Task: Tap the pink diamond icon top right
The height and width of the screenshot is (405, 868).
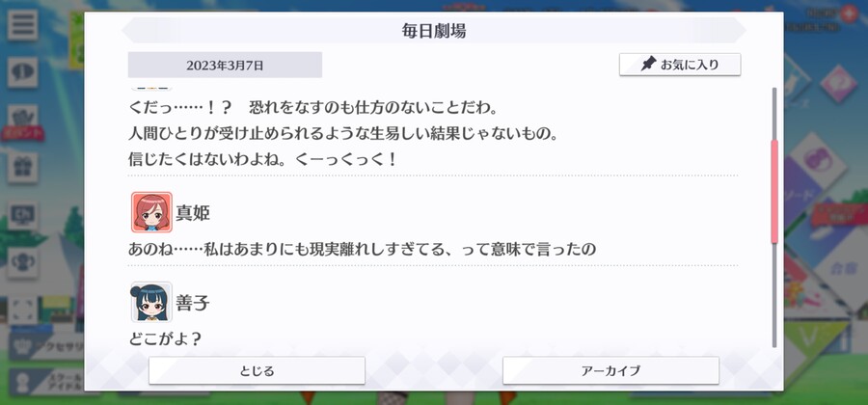Action: (839, 84)
